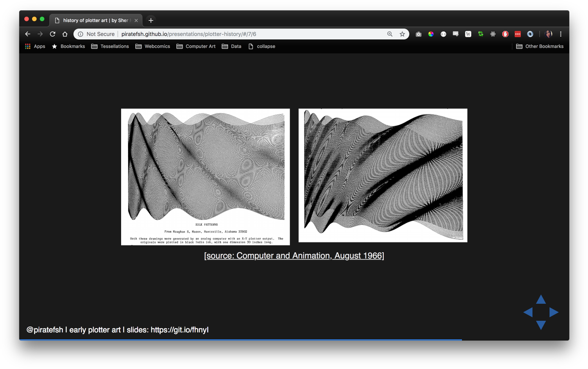Click the blue slide progress bar
Screen dimensions: 588x369
pos(240,340)
